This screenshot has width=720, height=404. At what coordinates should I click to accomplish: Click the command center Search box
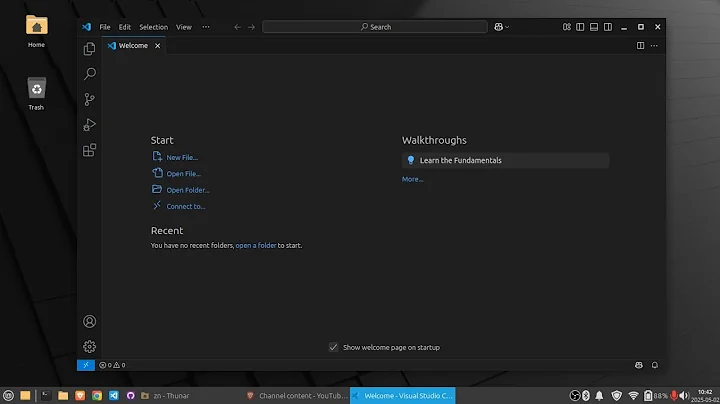click(x=375, y=27)
